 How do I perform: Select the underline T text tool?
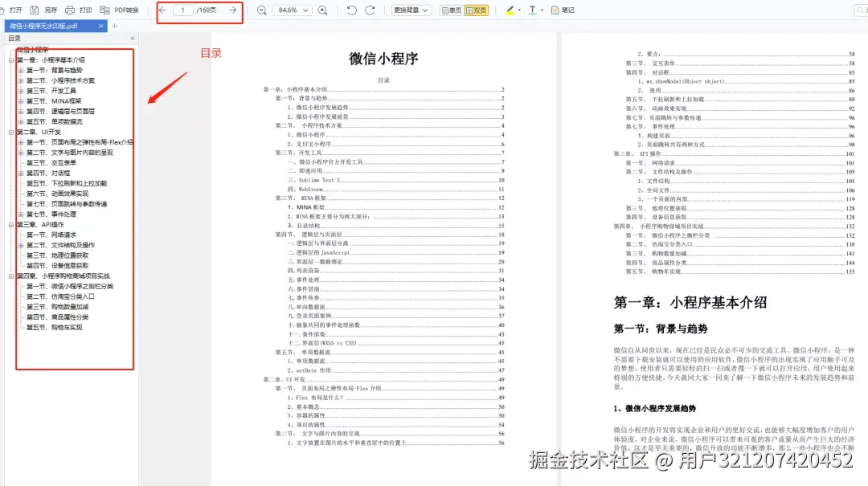(533, 10)
